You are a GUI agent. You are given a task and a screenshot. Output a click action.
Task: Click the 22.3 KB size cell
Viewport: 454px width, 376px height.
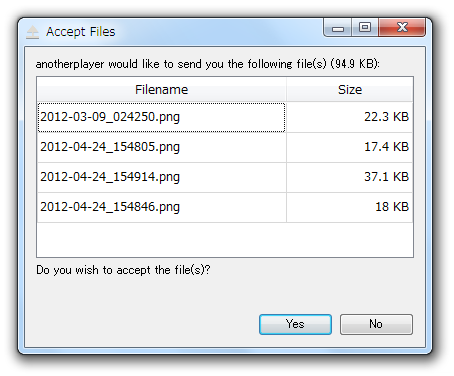(x=350, y=117)
